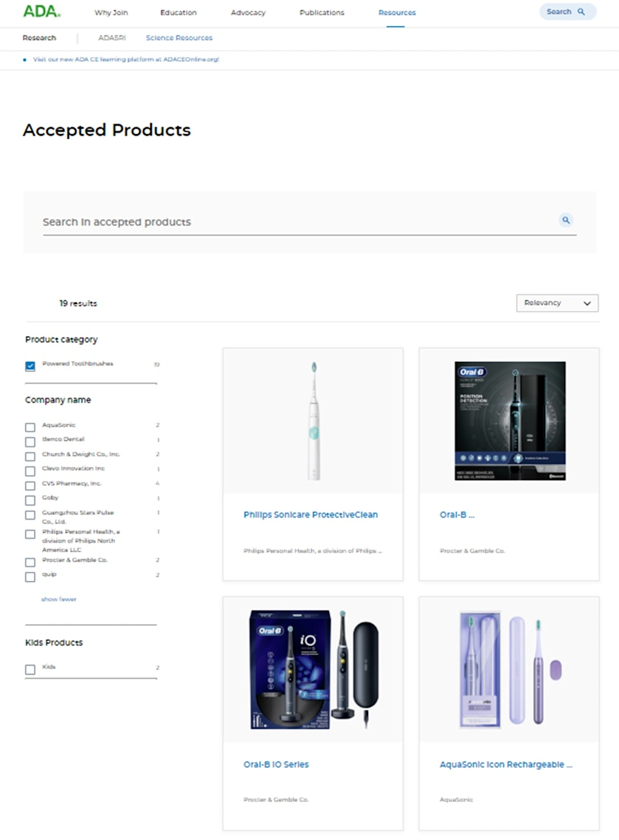Go to the Science Resources tab
This screenshot has height=840, width=619.
[x=179, y=38]
